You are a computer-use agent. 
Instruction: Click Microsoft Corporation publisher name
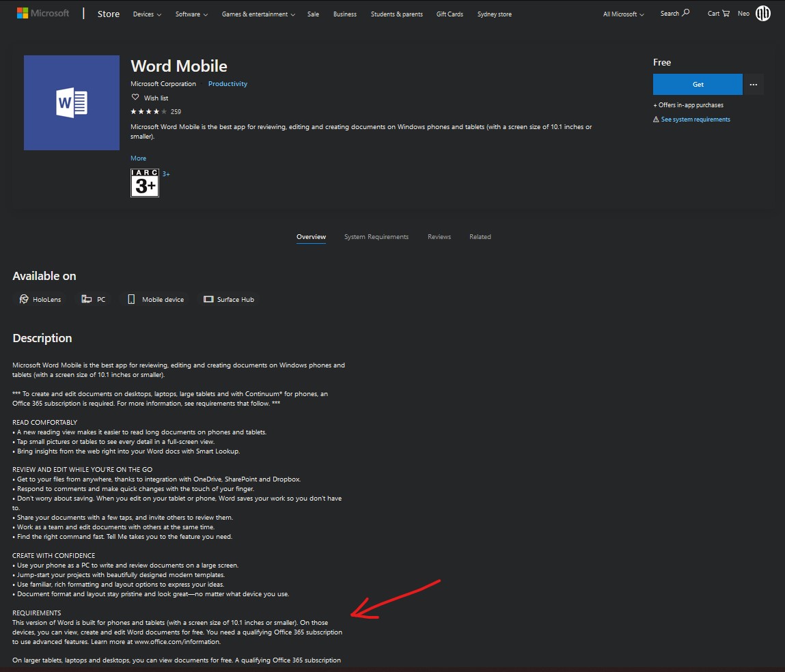pyautogui.click(x=163, y=83)
